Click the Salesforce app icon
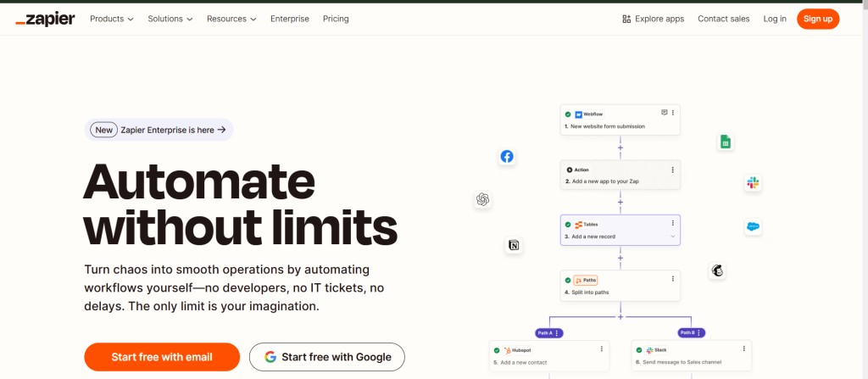 [x=753, y=226]
